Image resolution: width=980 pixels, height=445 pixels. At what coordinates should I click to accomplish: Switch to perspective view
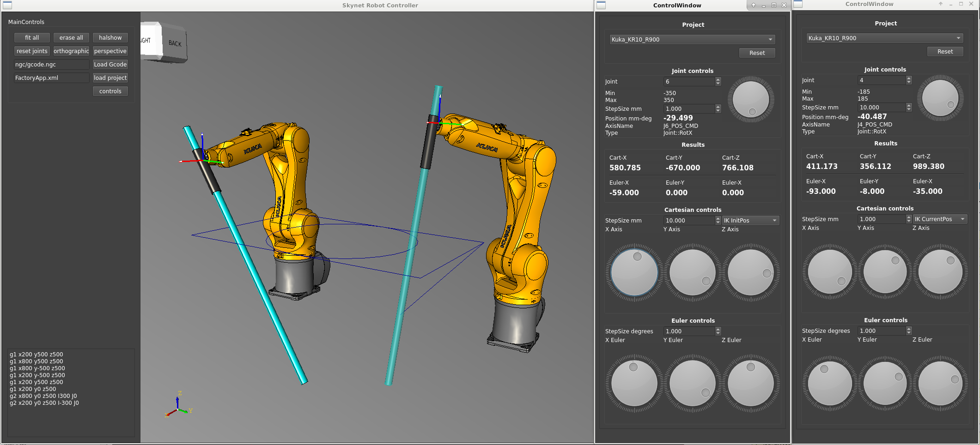[x=110, y=51]
